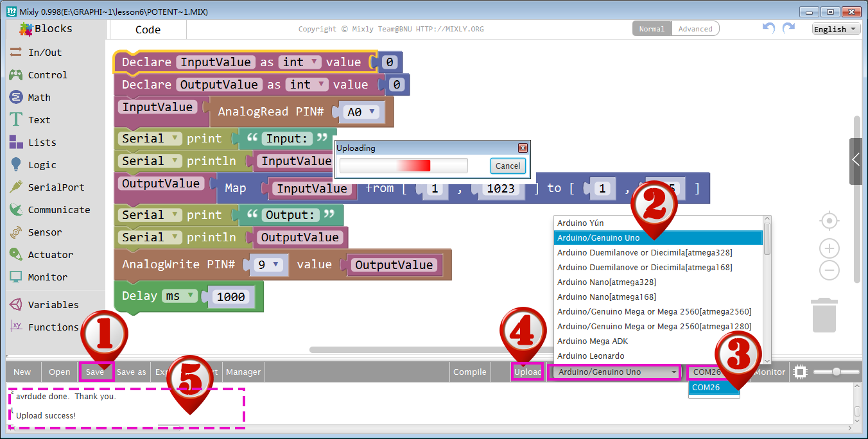Viewport: 868px width, 439px height.
Task: Click the Open button
Action: [x=60, y=372]
